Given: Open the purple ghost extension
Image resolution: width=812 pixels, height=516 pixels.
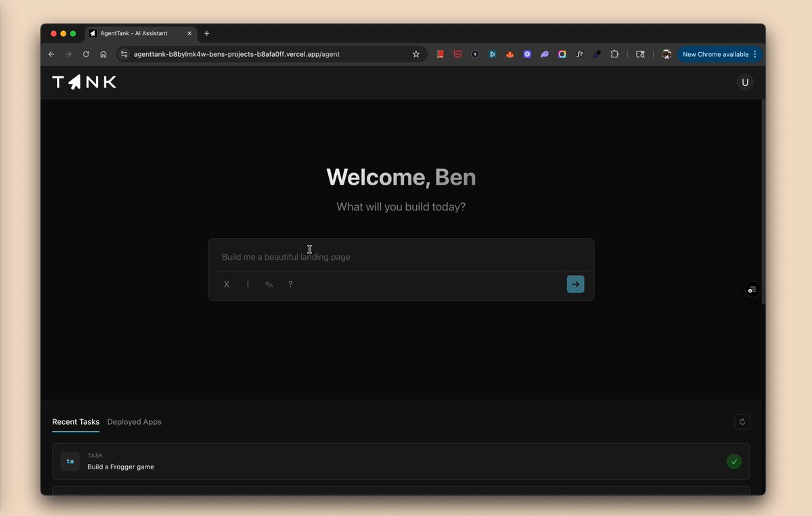Looking at the screenshot, I should [545, 54].
